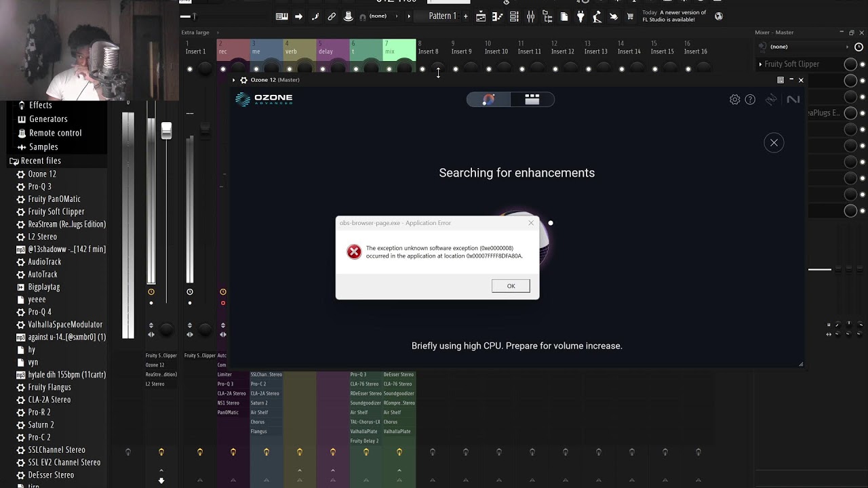The width and height of the screenshot is (868, 488).
Task: Click the stamp icon in the toolbar
Action: 348,16
